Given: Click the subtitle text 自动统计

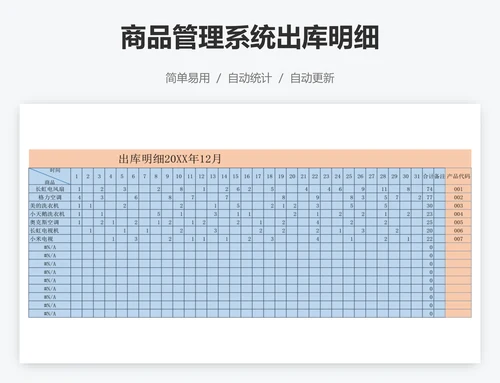Looking at the screenshot, I should click(250, 78).
